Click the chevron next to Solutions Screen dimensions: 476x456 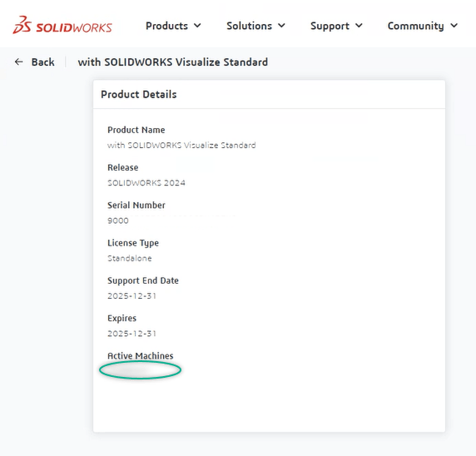(281, 26)
